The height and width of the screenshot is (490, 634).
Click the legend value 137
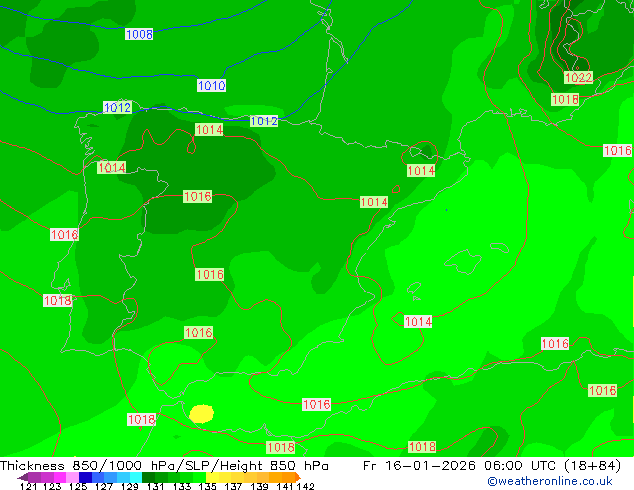click(233, 486)
